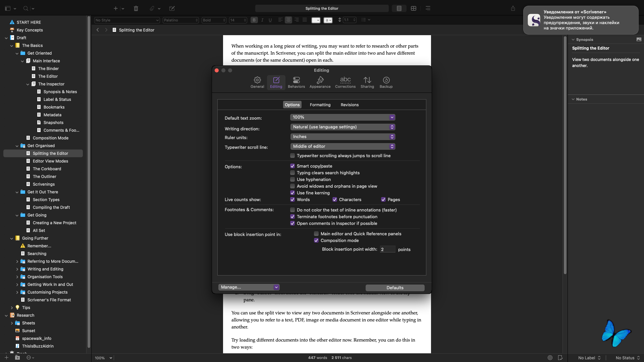The height and width of the screenshot is (362, 644).
Task: Open Typewriter scroll line dropdown
Action: [x=342, y=146]
